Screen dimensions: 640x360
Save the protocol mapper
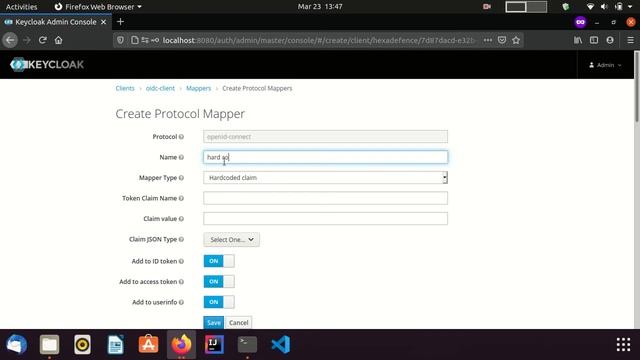(x=213, y=322)
